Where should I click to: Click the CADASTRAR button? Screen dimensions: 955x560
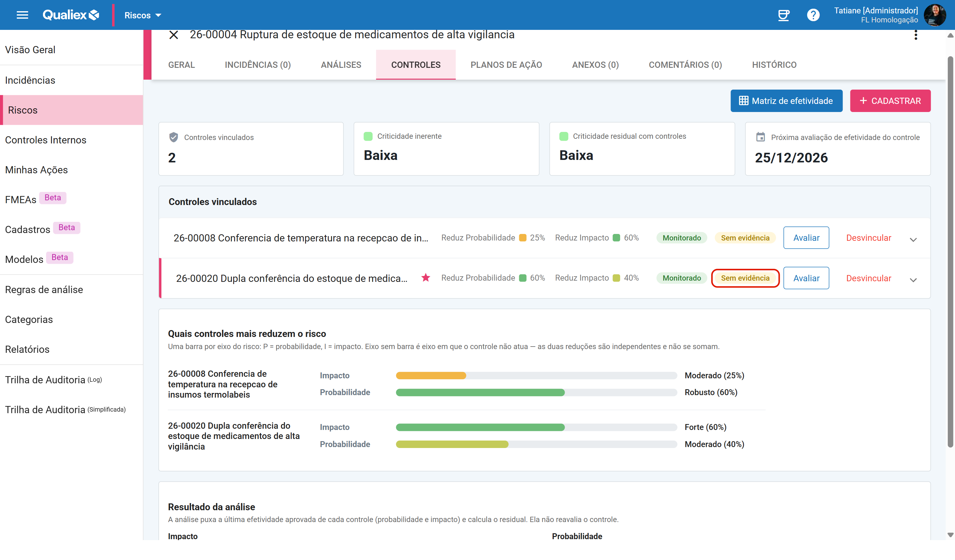tap(890, 101)
